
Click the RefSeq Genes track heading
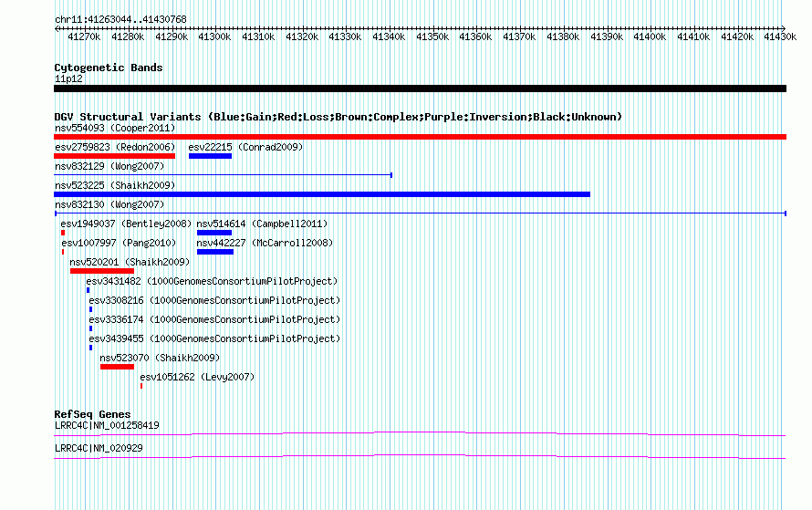click(92, 414)
